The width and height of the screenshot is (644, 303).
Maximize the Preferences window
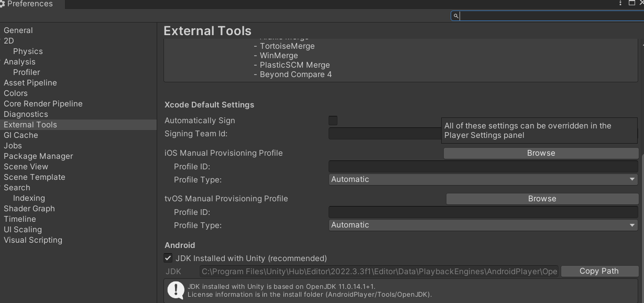[x=631, y=3]
